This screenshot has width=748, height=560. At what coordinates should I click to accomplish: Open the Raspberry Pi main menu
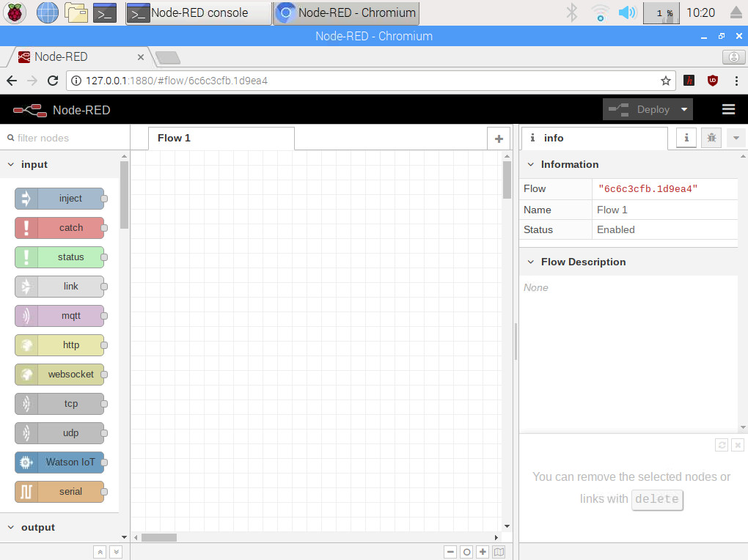pyautogui.click(x=15, y=13)
